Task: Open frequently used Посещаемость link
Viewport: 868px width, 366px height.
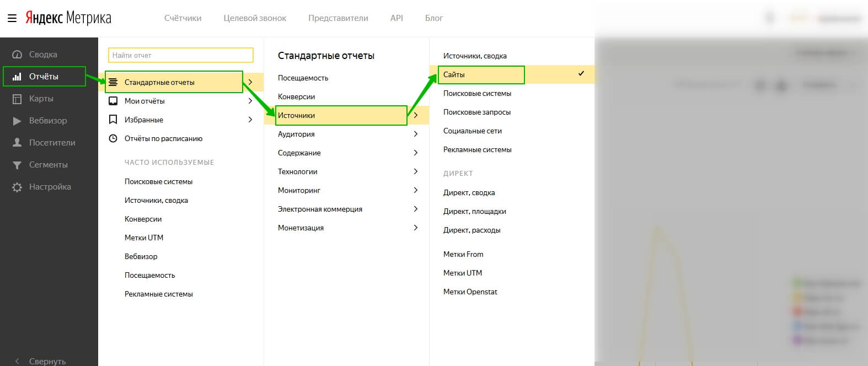Action: coord(149,275)
